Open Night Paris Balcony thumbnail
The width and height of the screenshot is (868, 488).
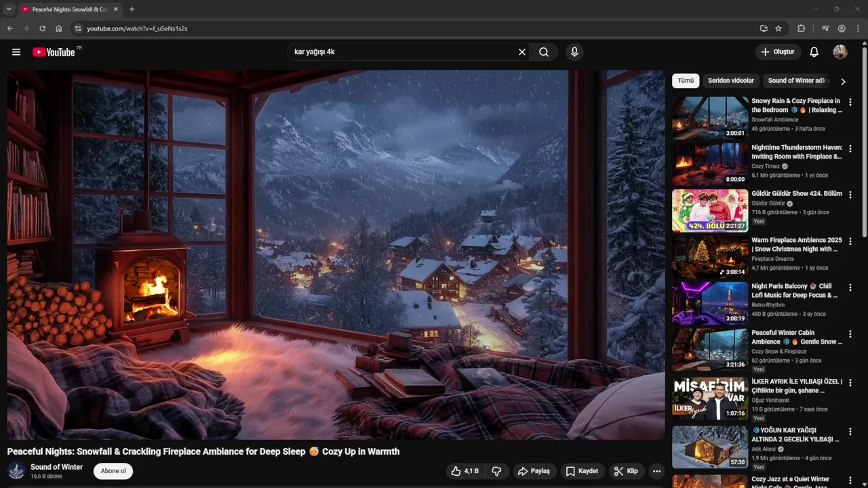(x=710, y=303)
